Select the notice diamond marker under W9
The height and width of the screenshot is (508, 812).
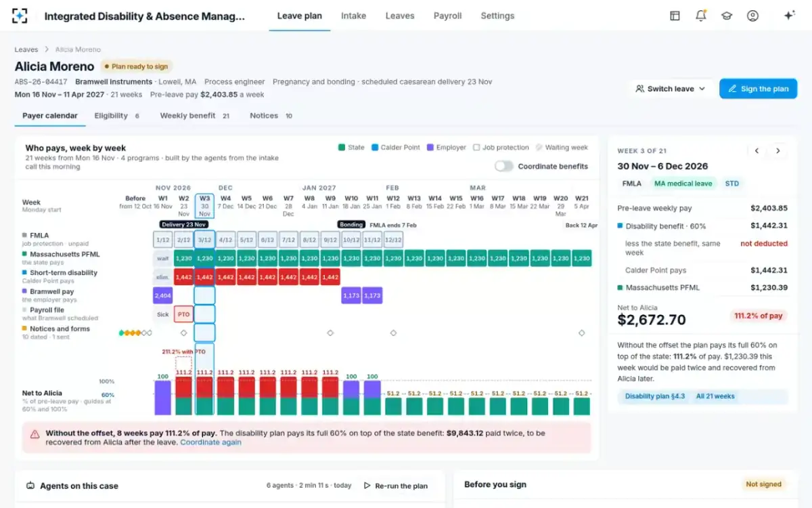(330, 333)
